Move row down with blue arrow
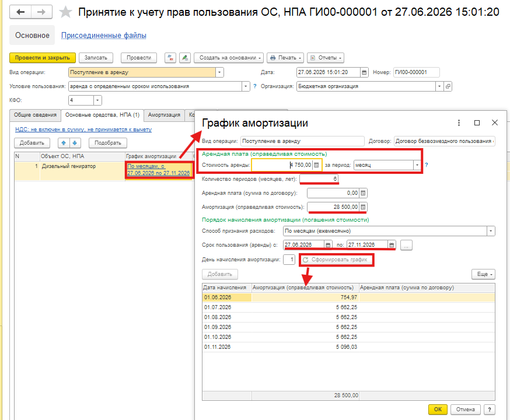510x420 pixels. coord(75,143)
